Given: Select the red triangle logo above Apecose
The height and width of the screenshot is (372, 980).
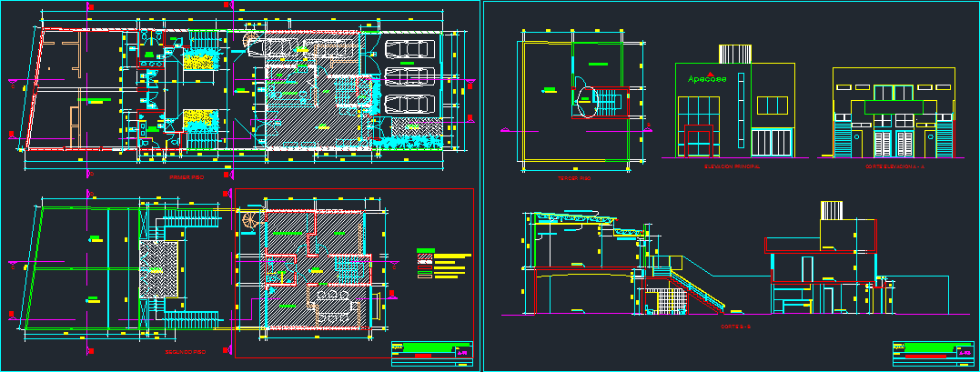Looking at the screenshot, I should pyautogui.click(x=711, y=73).
